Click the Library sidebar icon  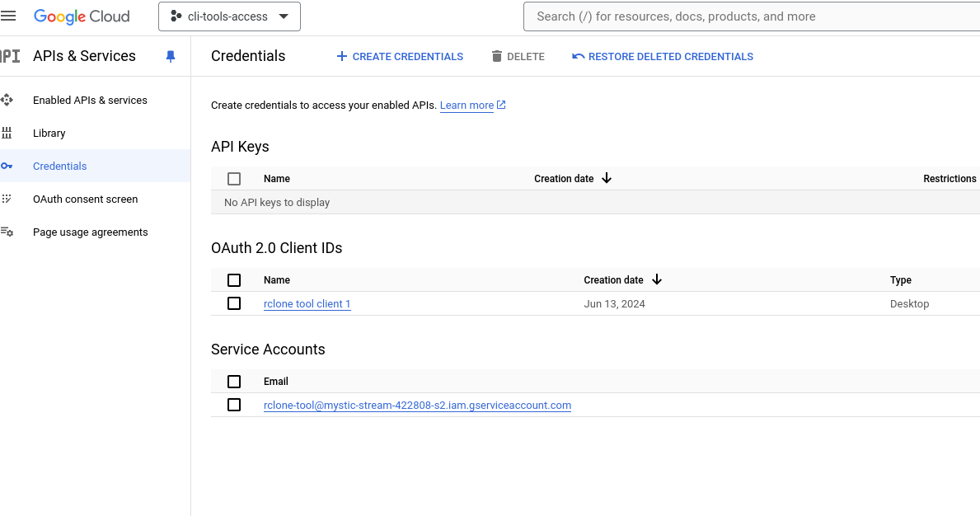(7, 133)
